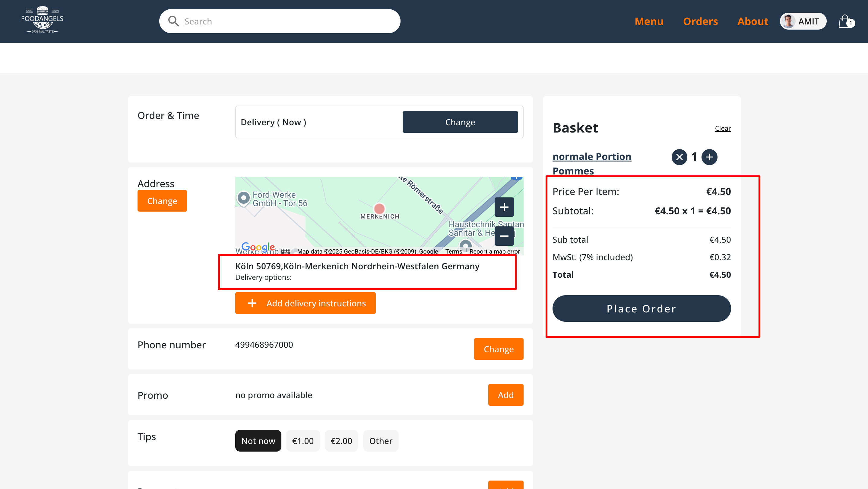This screenshot has height=489, width=868.
Task: Select the Not now tip option
Action: click(258, 440)
